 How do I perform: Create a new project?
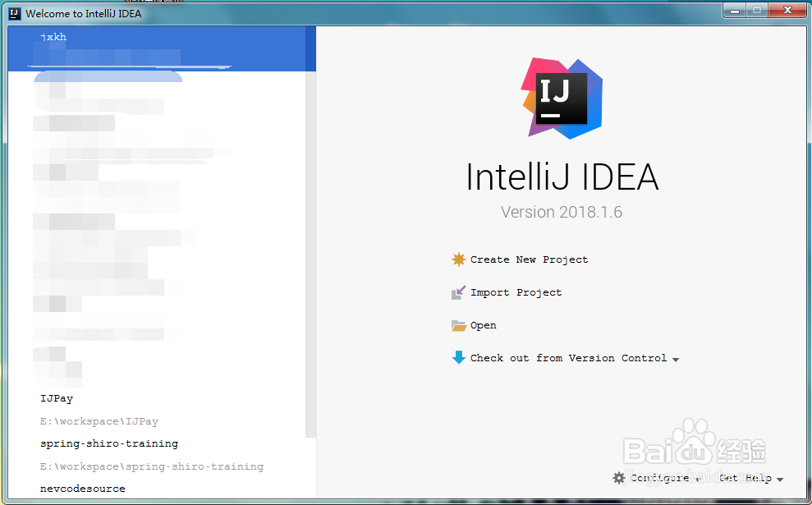(529, 259)
